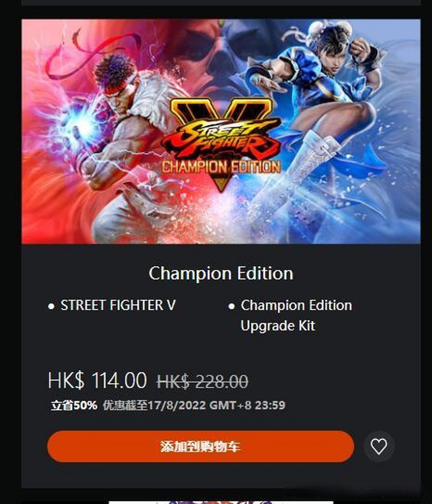Click the bullet beside Champion Edition Upgrade Kit
This screenshot has height=504, width=432.
tap(232, 306)
